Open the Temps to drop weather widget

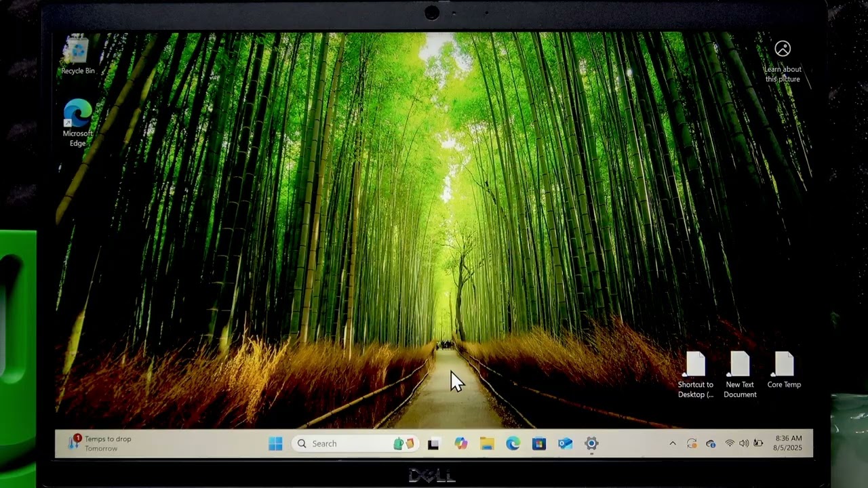pyautogui.click(x=100, y=443)
